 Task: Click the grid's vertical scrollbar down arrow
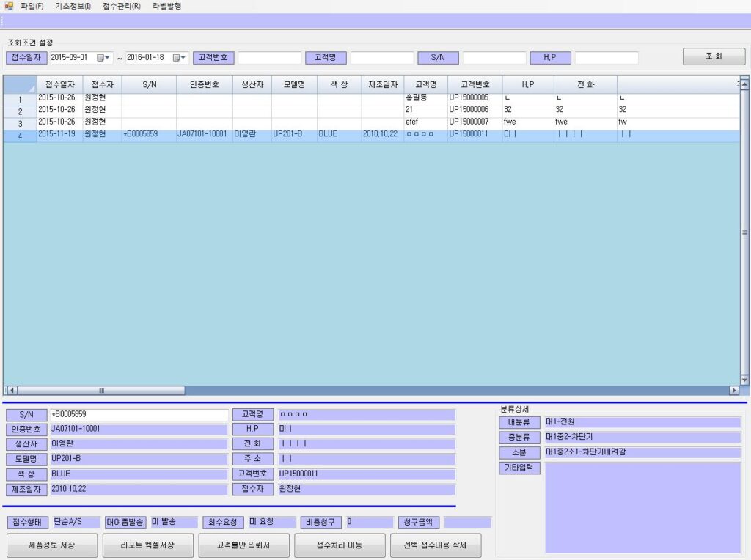click(x=744, y=380)
